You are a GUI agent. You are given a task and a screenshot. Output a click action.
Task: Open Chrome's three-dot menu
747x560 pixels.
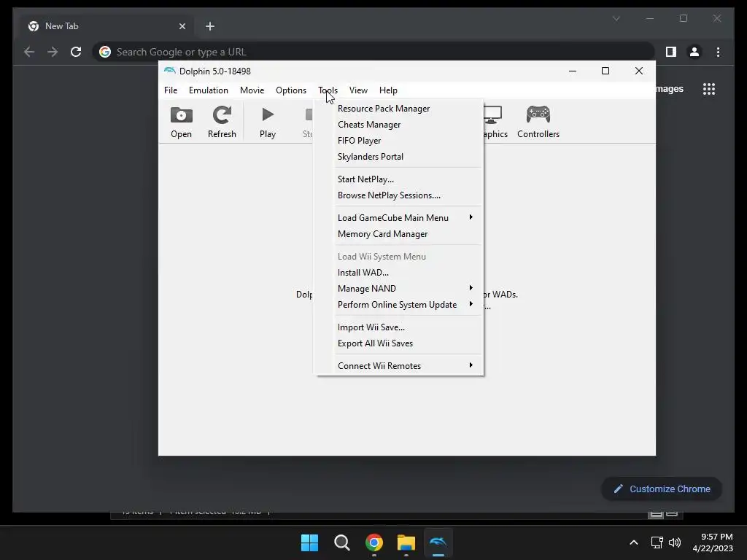point(718,52)
